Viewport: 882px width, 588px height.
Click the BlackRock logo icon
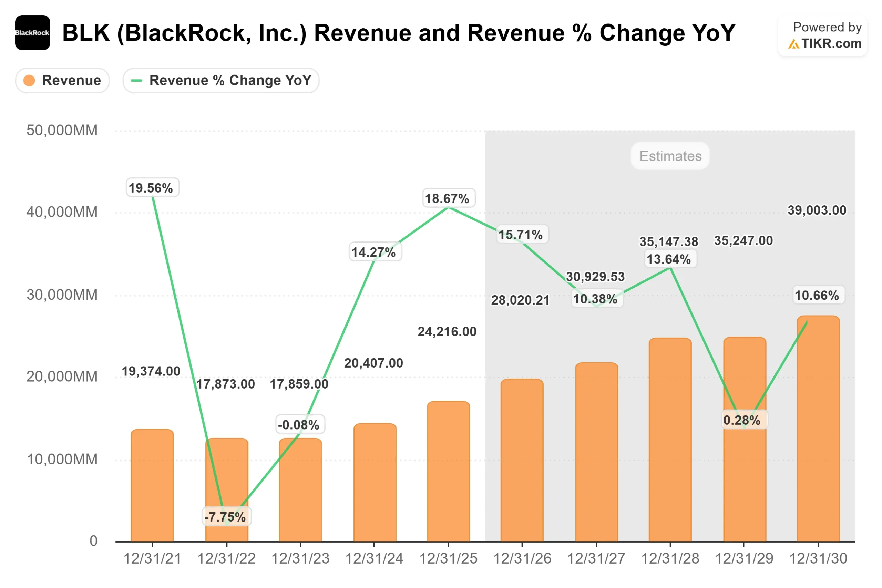(x=33, y=33)
